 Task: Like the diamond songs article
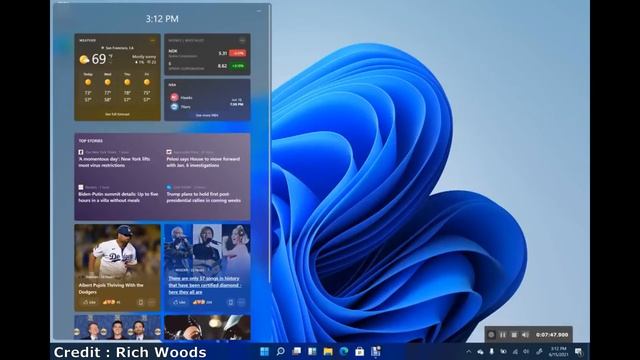click(179, 302)
